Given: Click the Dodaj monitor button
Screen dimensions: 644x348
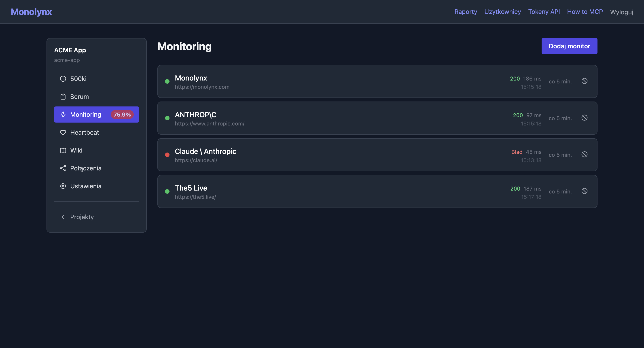Looking at the screenshot, I should click(569, 46).
